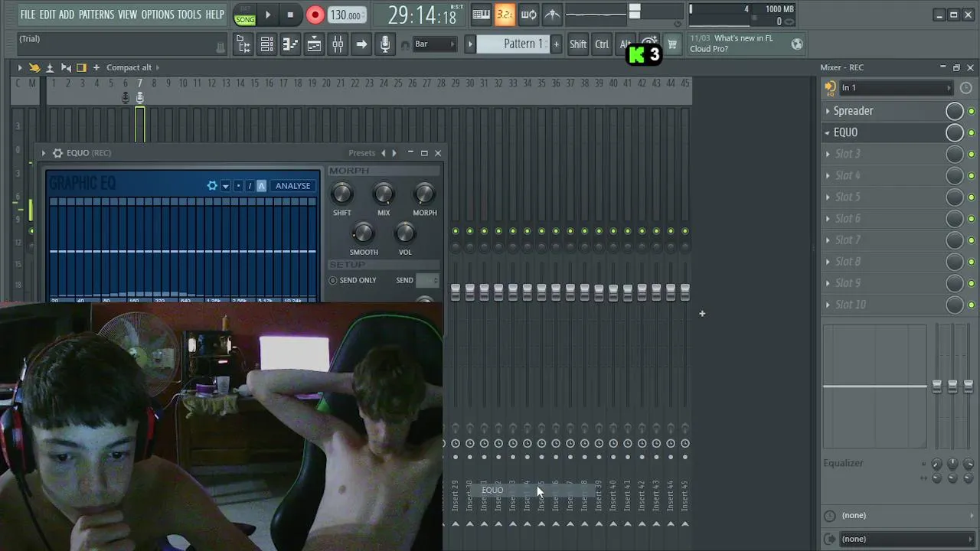Open EQUO plugin settings gear
Screen dimensions: 980x551
(57, 153)
